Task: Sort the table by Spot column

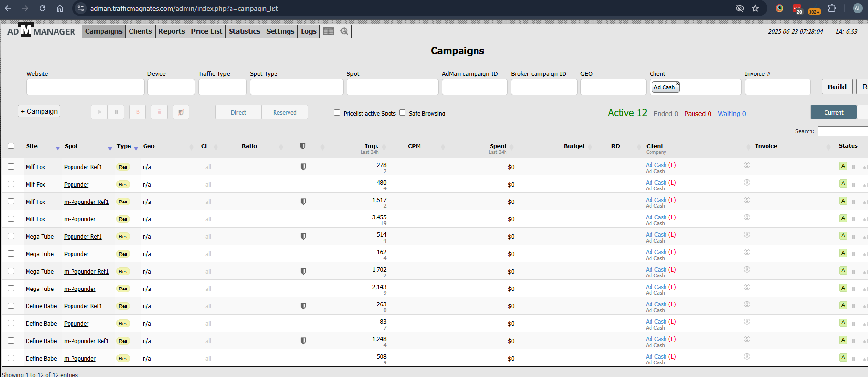Action: pyautogui.click(x=72, y=146)
